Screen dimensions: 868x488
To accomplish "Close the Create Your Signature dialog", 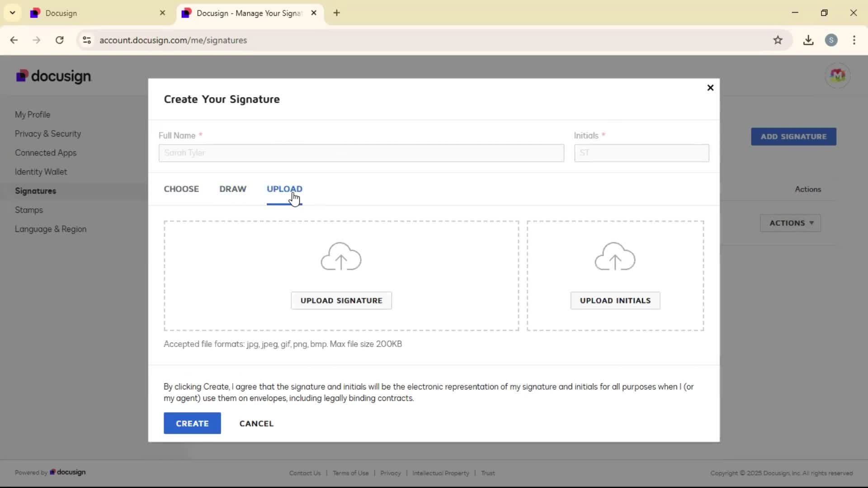I will click(x=710, y=88).
